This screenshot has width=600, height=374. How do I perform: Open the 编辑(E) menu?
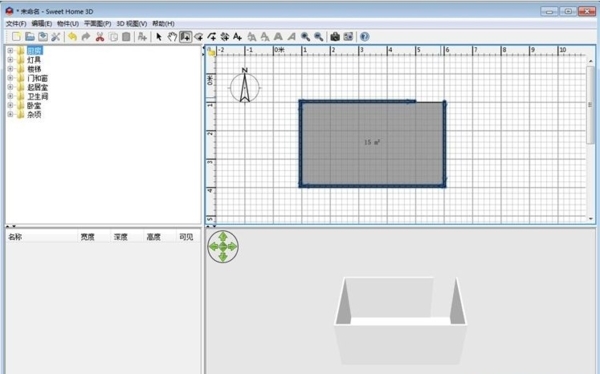[x=41, y=23]
